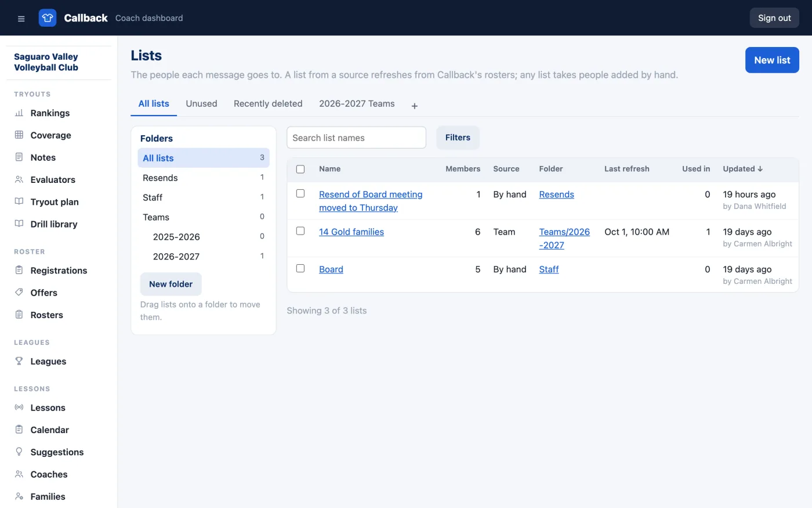Viewport: 812px width, 508px height.
Task: Open the hamburger menu icon
Action: pyautogui.click(x=21, y=18)
